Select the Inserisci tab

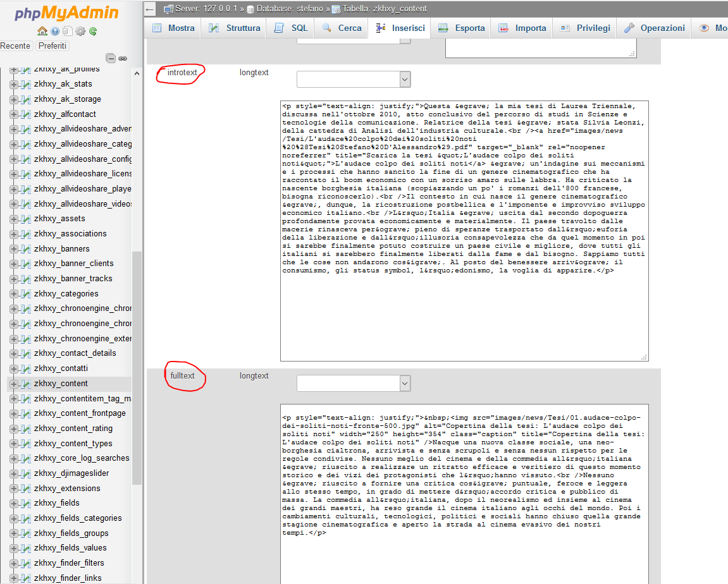(400, 28)
